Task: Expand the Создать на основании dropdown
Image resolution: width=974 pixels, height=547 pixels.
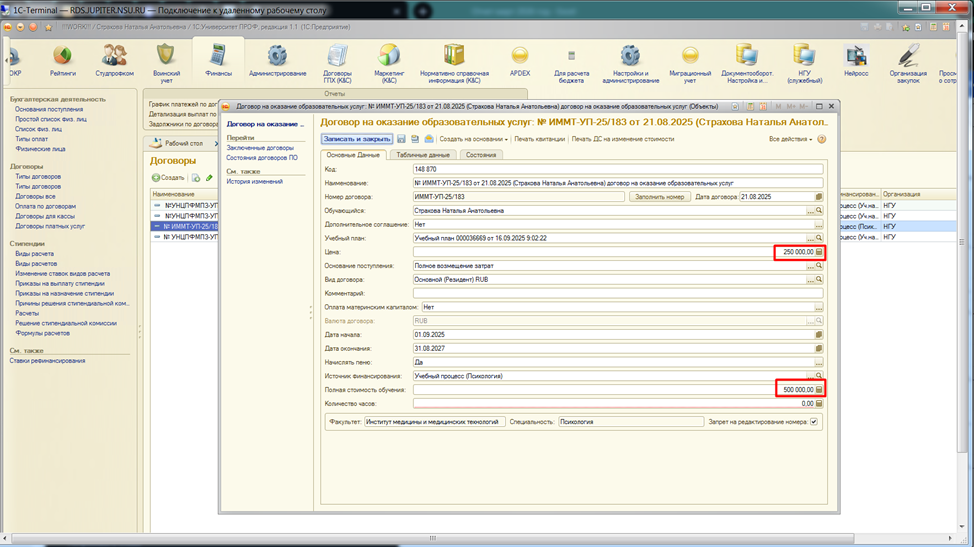Action: click(x=473, y=139)
